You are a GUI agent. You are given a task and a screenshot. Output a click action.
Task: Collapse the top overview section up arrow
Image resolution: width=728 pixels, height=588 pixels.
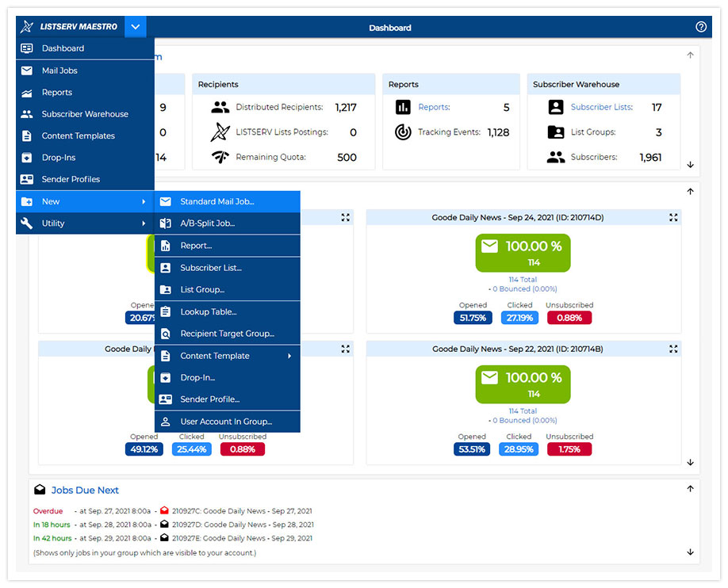[691, 55]
